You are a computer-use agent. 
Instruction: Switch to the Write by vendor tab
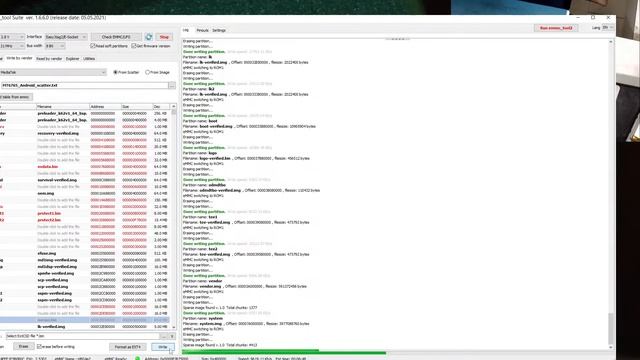point(19,58)
